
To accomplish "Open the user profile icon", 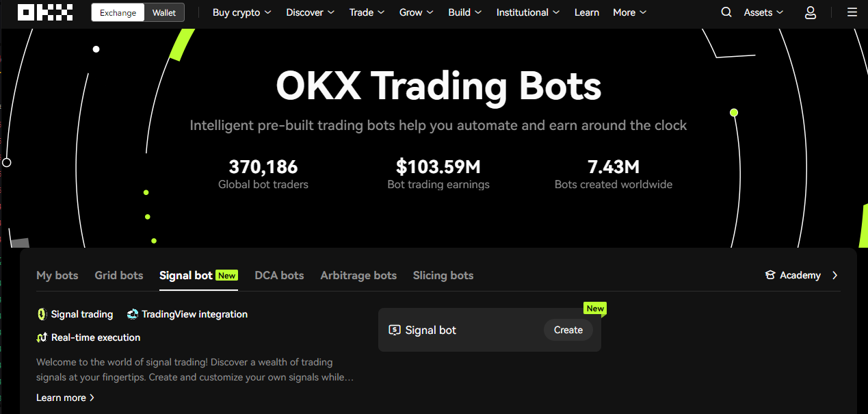I will [811, 12].
